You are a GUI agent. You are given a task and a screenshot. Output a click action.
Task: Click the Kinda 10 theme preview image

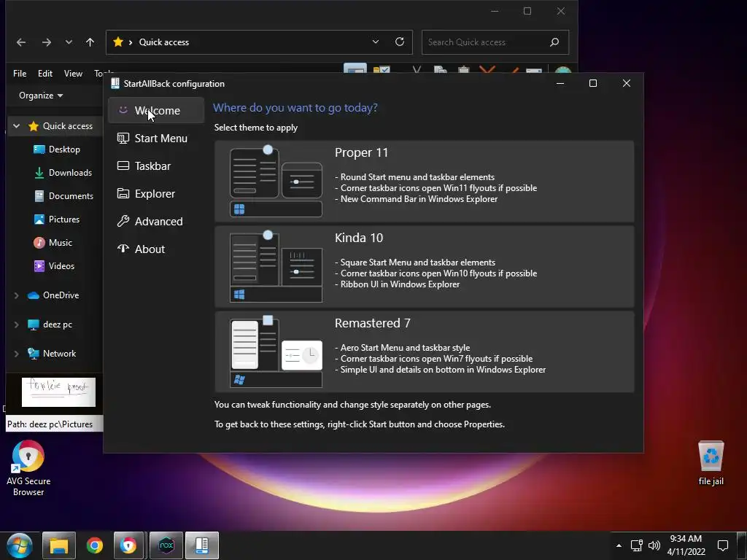point(276,267)
